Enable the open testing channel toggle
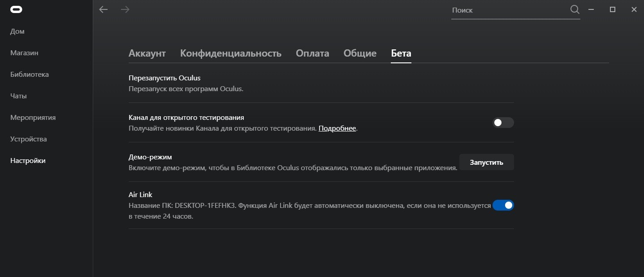The height and width of the screenshot is (277, 644). point(503,123)
